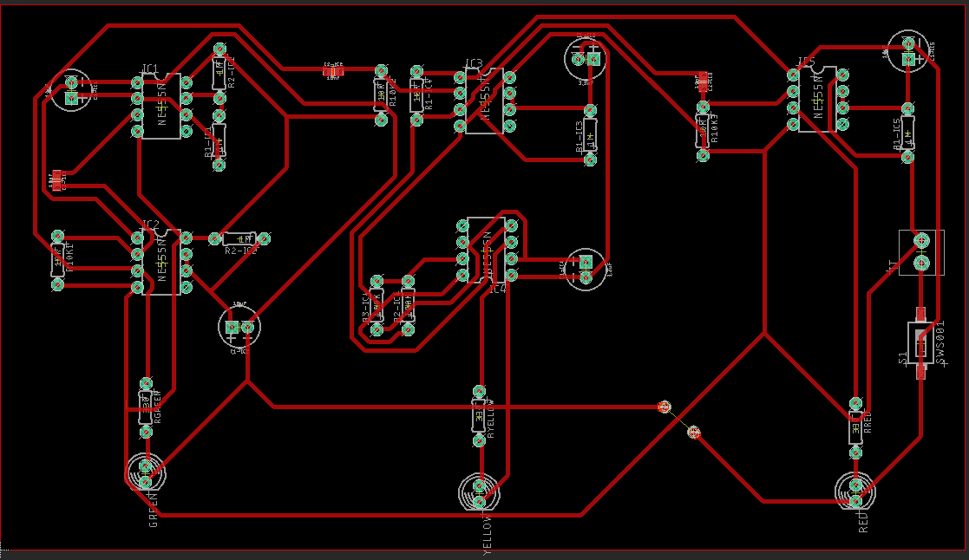Select the R1-IC4 resistor left of IC3

point(416,95)
